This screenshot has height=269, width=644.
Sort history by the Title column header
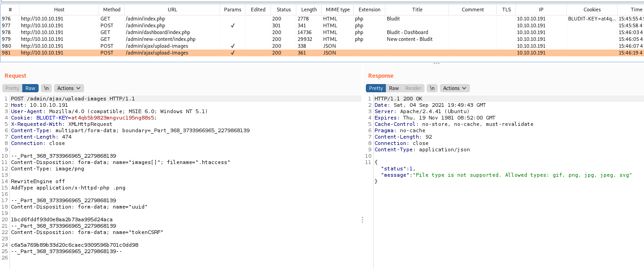(417, 10)
